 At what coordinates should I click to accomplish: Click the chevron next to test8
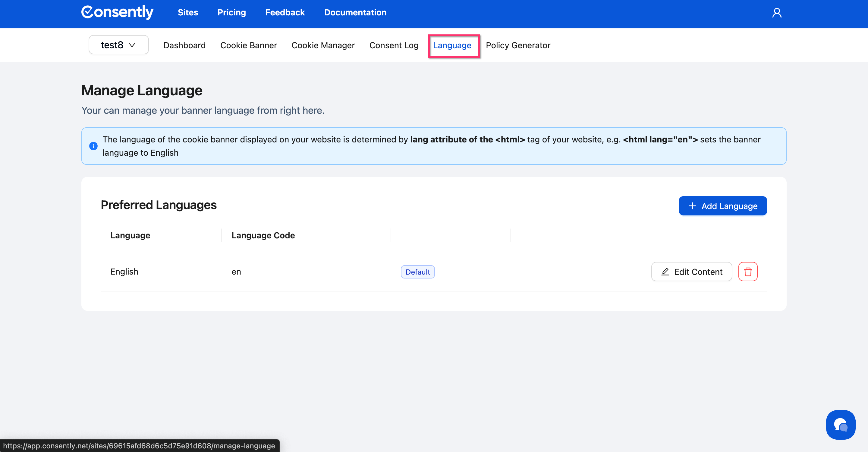(132, 45)
